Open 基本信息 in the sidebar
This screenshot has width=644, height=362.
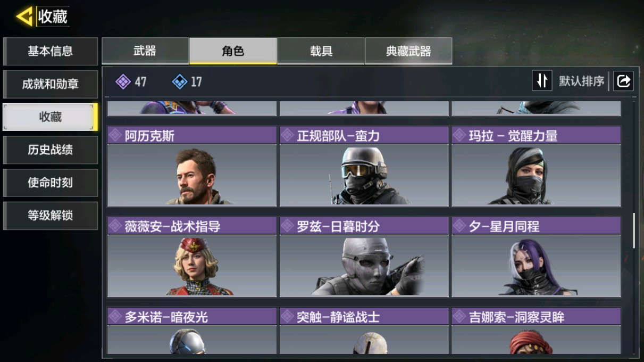click(x=51, y=51)
